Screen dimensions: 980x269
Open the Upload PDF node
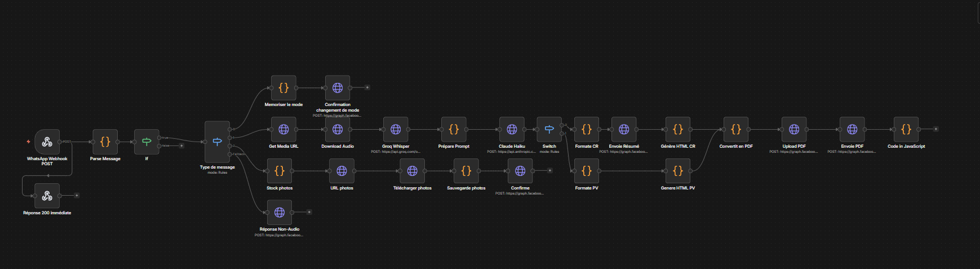click(x=794, y=129)
